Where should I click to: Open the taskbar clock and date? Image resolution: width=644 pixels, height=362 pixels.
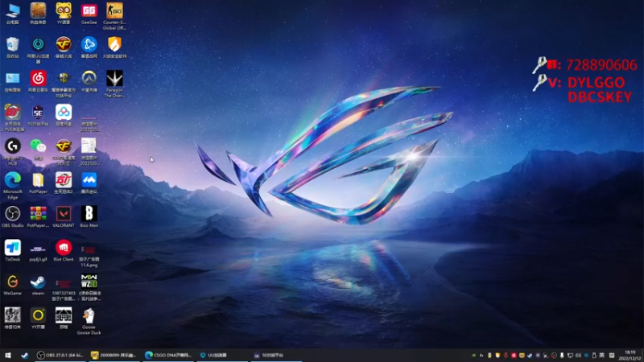tap(630, 356)
